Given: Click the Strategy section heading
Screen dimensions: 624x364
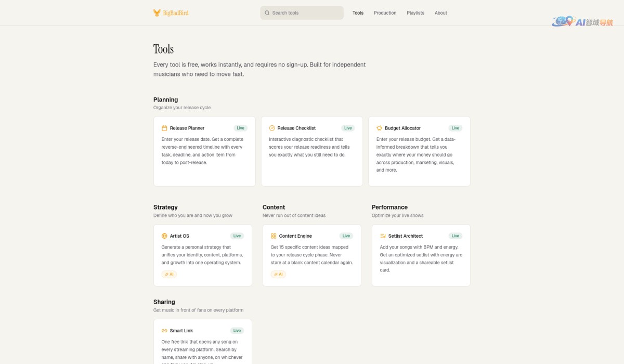Looking at the screenshot, I should [165, 207].
